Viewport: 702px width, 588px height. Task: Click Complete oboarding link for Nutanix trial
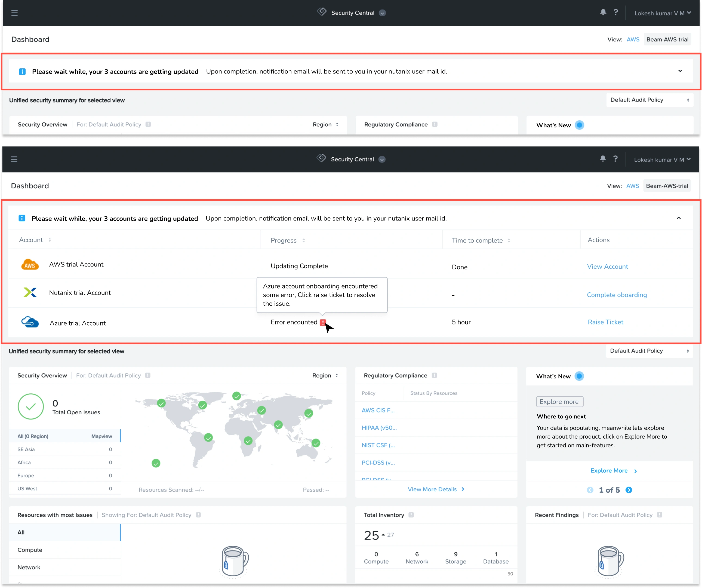pos(617,295)
